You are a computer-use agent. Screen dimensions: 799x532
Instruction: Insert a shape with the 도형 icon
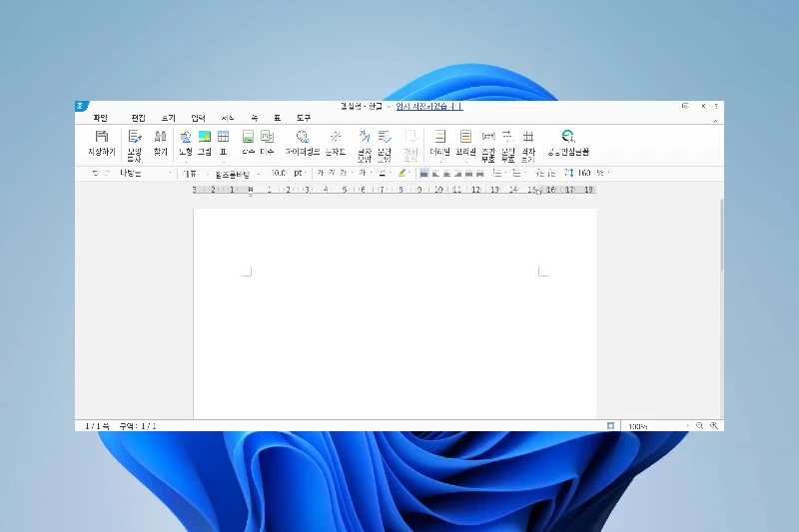click(186, 143)
